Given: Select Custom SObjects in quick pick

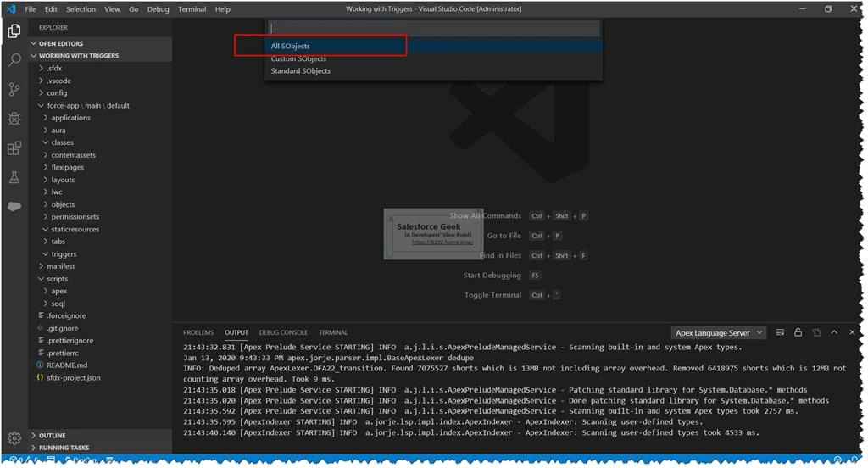Looking at the screenshot, I should pyautogui.click(x=433, y=58).
